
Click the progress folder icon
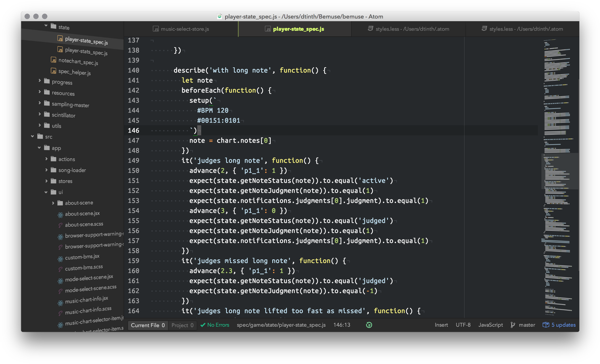tap(47, 81)
